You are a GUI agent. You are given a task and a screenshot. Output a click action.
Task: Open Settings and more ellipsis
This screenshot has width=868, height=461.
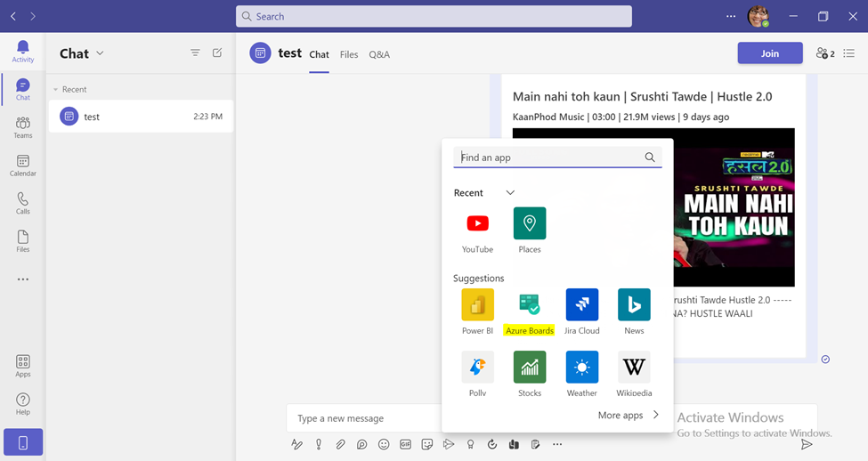point(731,17)
